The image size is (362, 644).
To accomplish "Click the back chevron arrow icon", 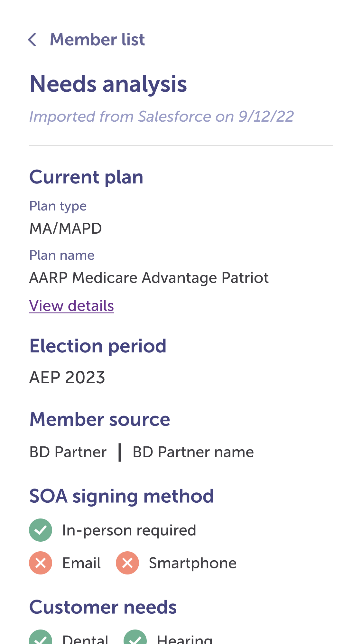I will click(x=32, y=40).
